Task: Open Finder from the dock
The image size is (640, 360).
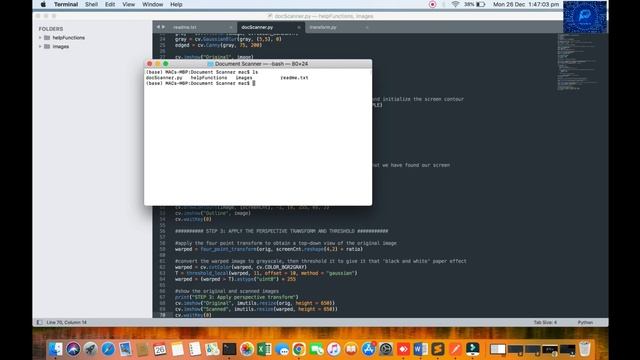Action: 56,349
